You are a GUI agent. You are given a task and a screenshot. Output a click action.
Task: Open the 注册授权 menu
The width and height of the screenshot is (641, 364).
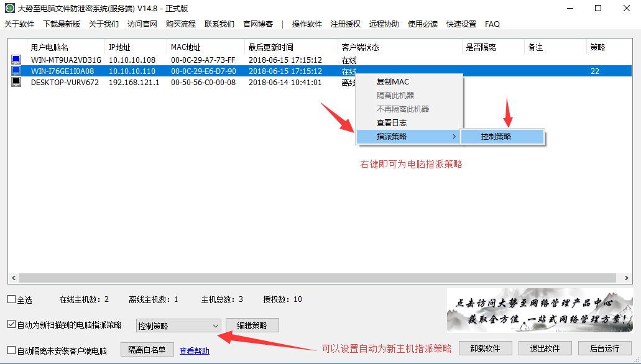point(345,24)
